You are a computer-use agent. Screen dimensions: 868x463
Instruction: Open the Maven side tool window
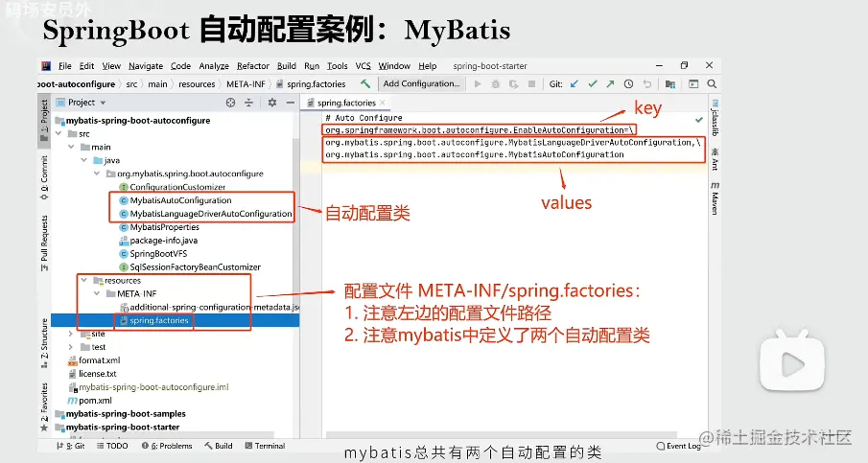click(x=715, y=198)
